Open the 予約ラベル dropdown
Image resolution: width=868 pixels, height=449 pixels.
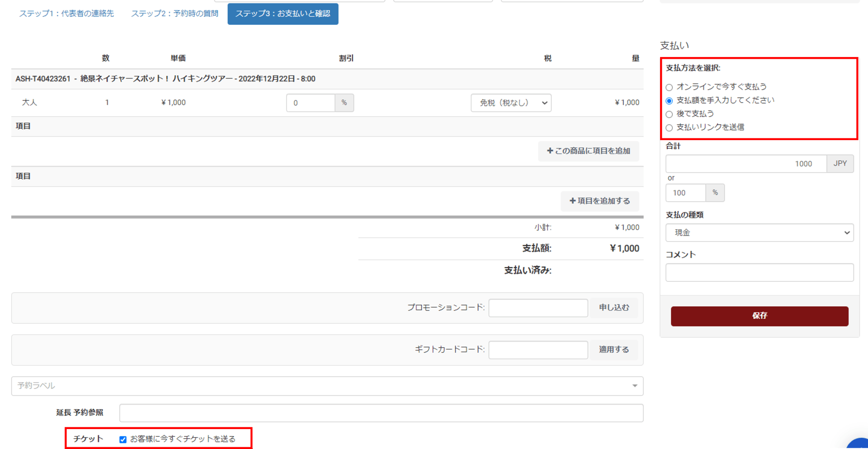pyautogui.click(x=327, y=386)
